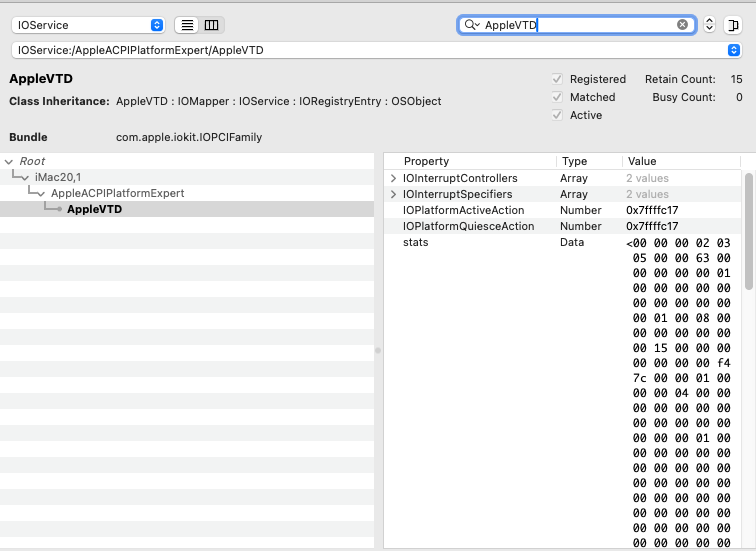Click the IOInterruptSpecifiers property name
This screenshot has width=756, height=551.
point(458,194)
